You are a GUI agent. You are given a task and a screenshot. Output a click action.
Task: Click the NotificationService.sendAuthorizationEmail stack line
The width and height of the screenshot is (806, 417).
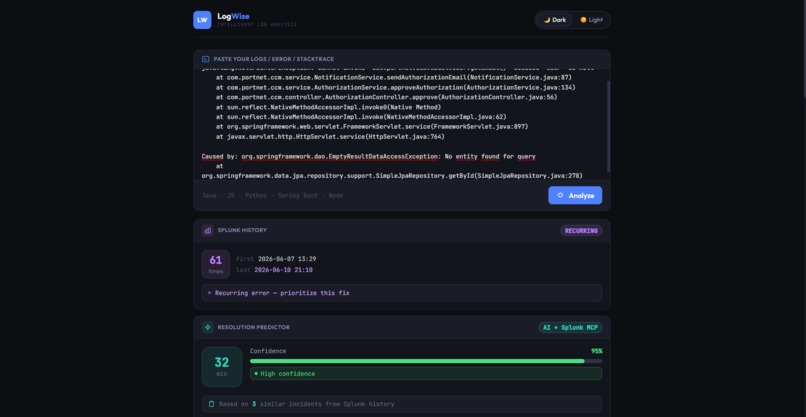coord(394,78)
